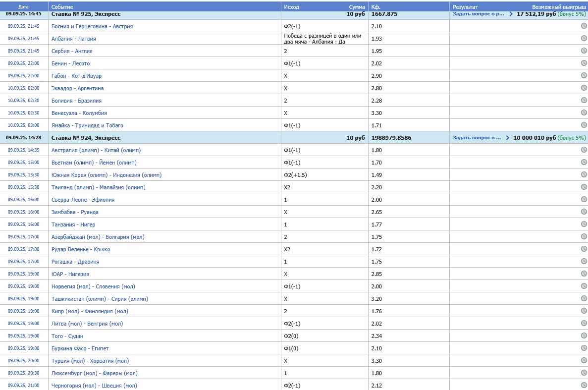Sort by the Дата column header

pyautogui.click(x=23, y=7)
